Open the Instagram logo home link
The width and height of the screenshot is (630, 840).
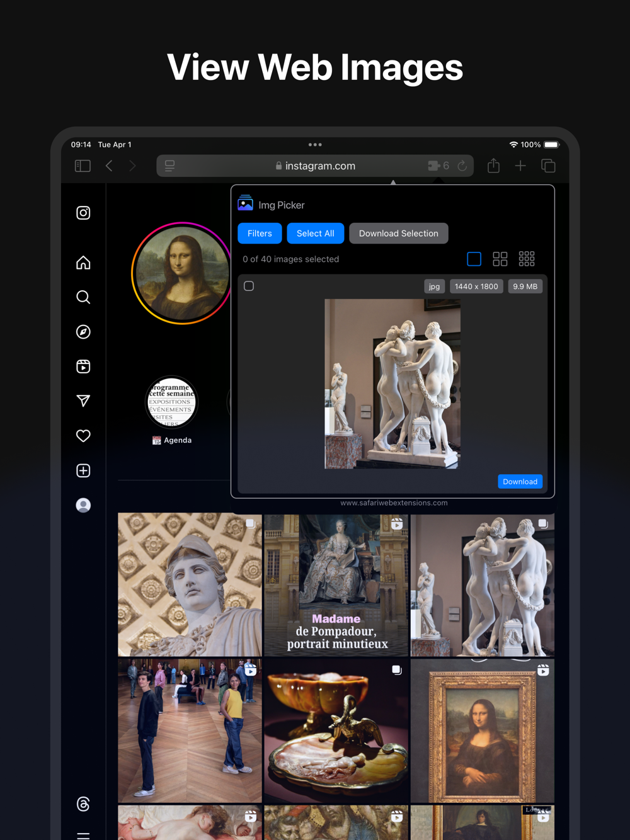pos(83,213)
